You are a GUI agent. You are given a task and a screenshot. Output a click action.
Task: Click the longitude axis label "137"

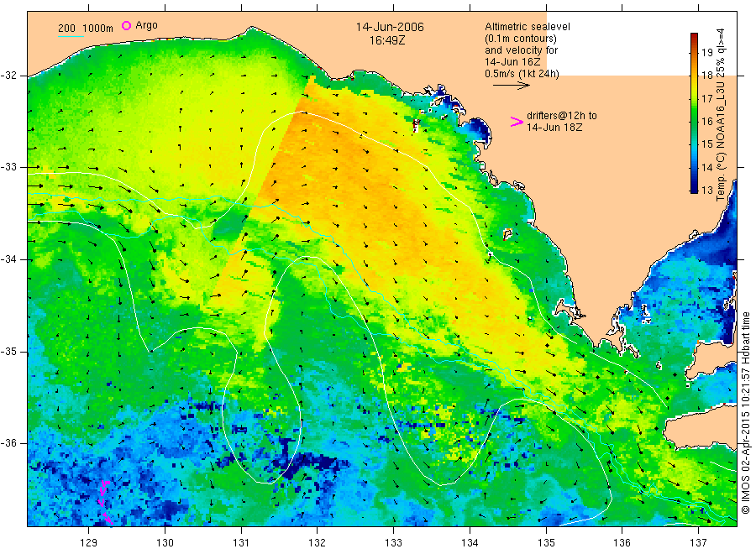(x=698, y=543)
